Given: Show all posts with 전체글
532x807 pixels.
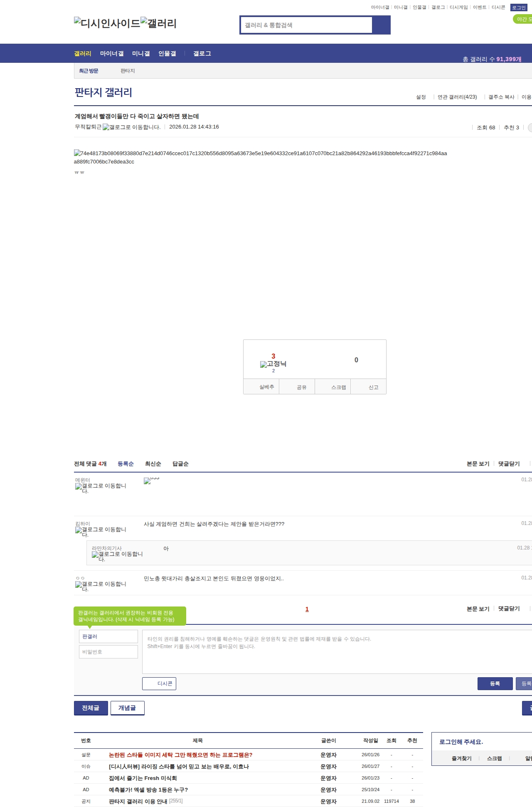Looking at the screenshot, I should pos(91,708).
